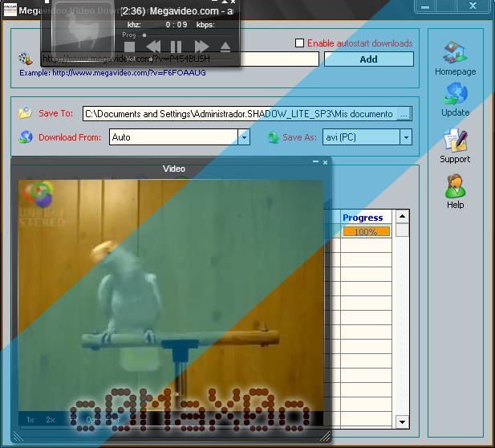Click the download list scrollbar down arrow
The height and width of the screenshot is (448, 495).
click(x=402, y=422)
